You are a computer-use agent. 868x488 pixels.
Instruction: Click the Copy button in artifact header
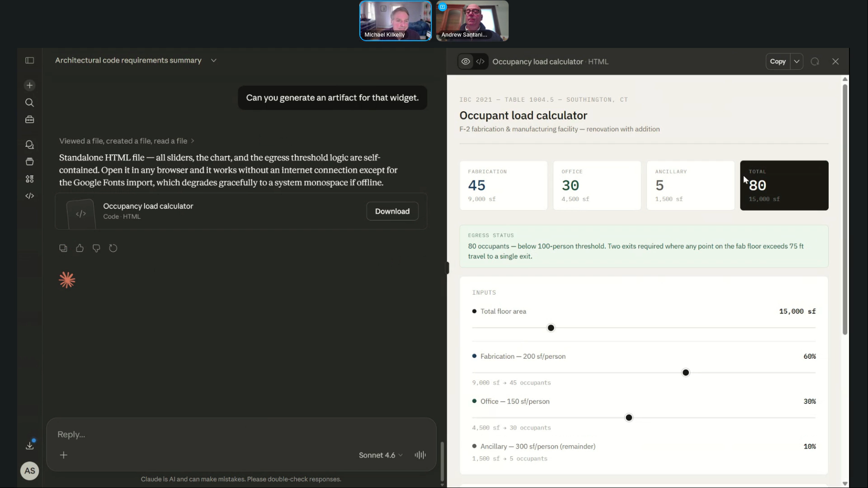(x=778, y=61)
